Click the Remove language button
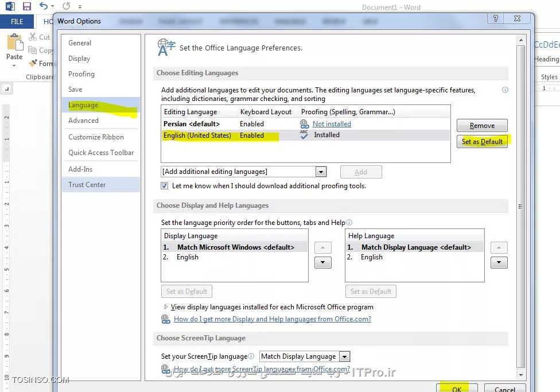Viewport: 560px width, 392px height. click(x=482, y=126)
